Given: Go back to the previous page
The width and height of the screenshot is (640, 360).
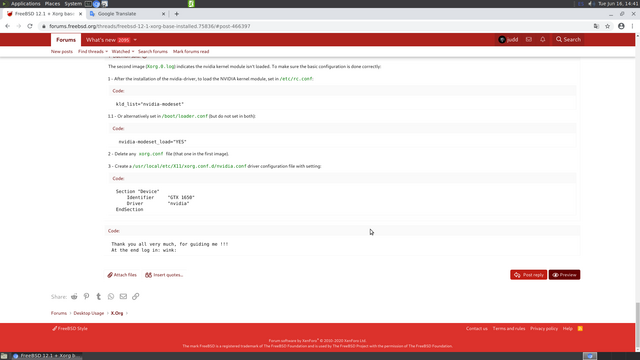Looking at the screenshot, I should tap(7, 26).
